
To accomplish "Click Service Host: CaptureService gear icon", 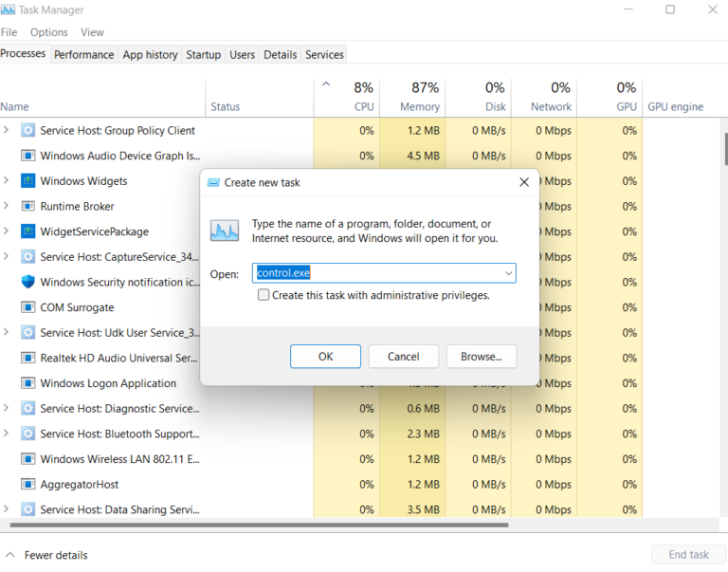I will 27,256.
